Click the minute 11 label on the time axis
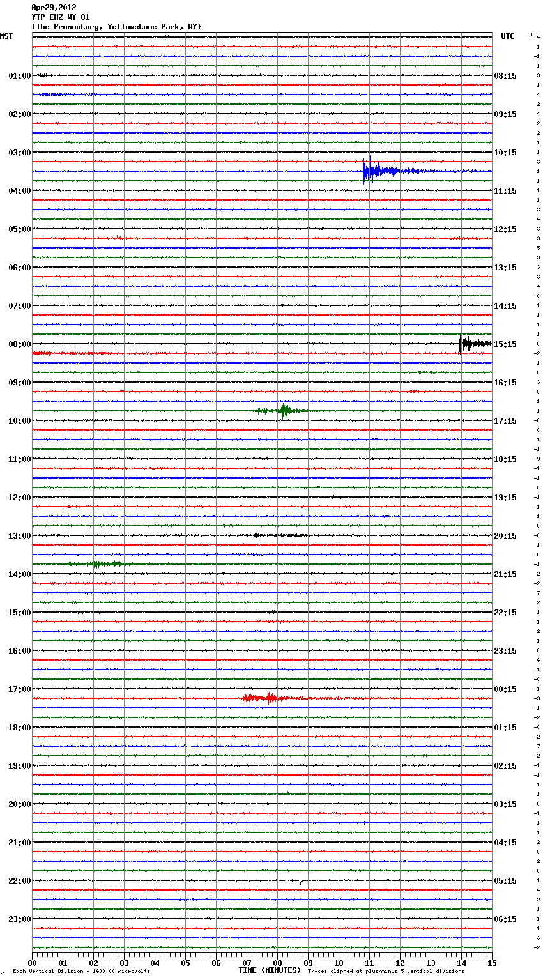Image resolution: width=543 pixels, height=980 pixels. [370, 963]
